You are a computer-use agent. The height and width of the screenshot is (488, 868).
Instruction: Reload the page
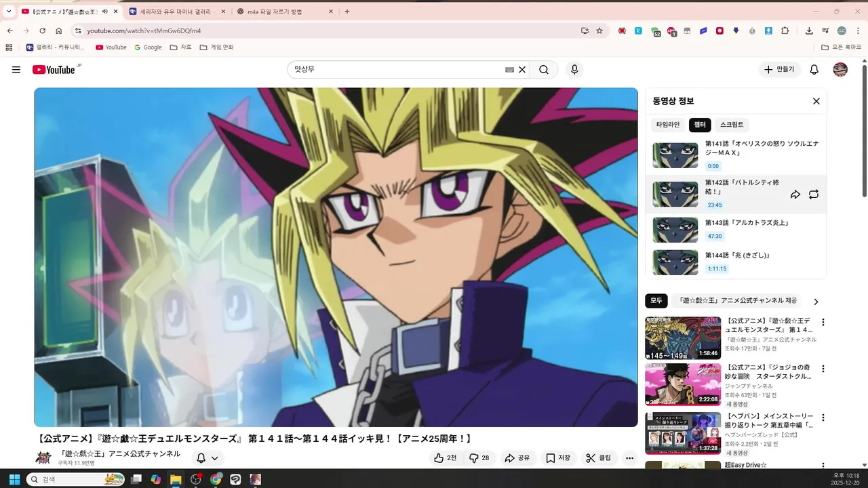pos(42,30)
